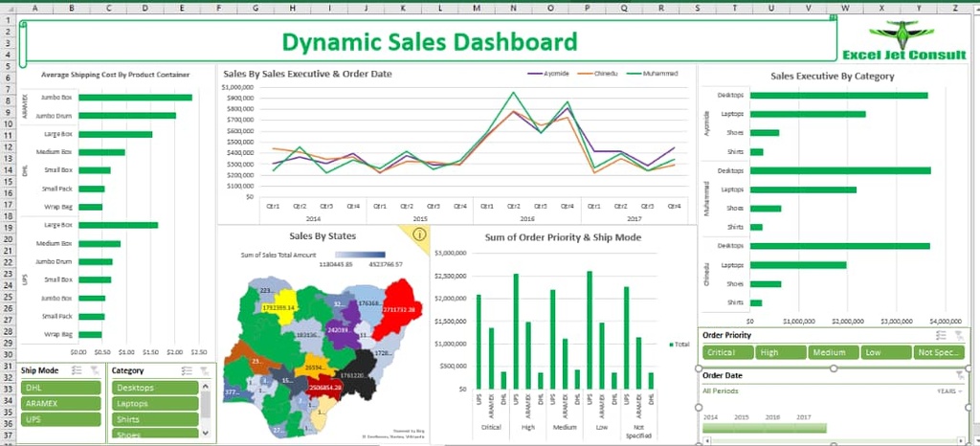Select 2015 segment in Order Date timeline
The width and height of the screenshot is (980, 446).
pyautogui.click(x=748, y=428)
